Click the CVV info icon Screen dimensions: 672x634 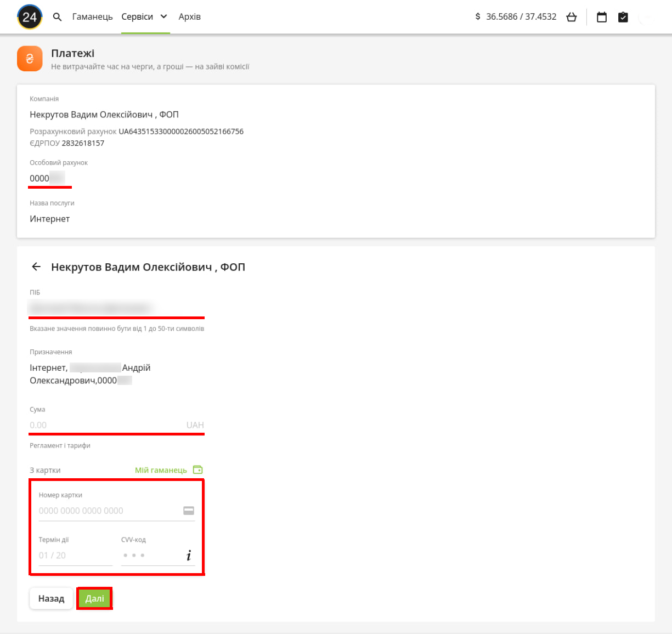[188, 556]
